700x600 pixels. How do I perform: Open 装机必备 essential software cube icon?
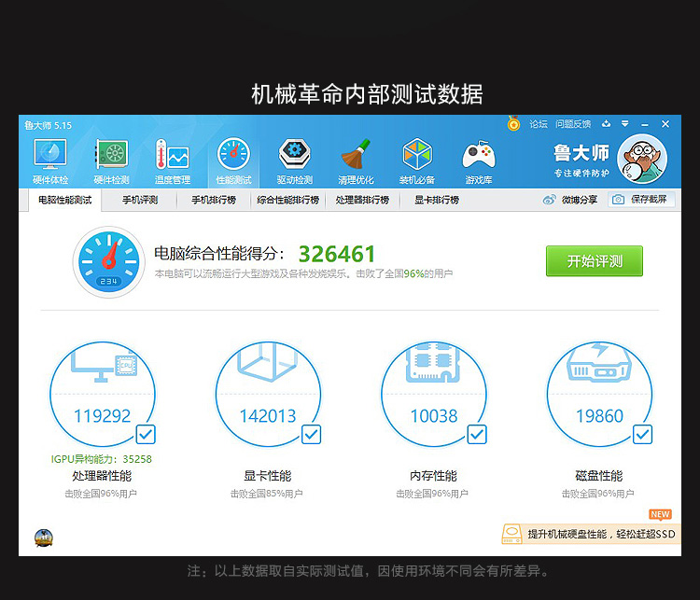417,154
